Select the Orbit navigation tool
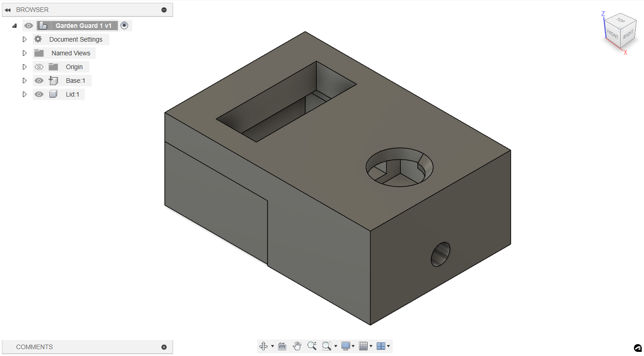The height and width of the screenshot is (356, 644). coord(264,346)
